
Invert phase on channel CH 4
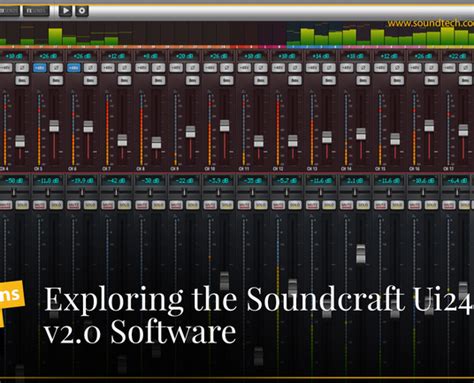pyautogui.click(x=22, y=68)
